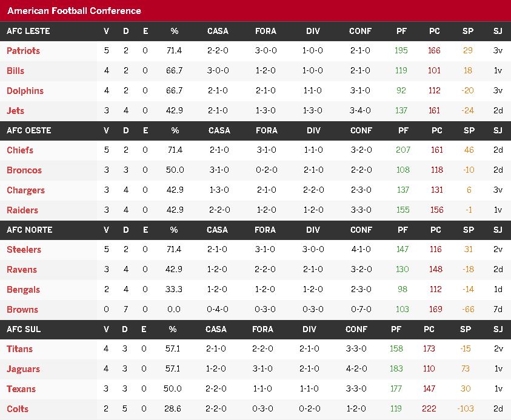Open the Titans team link
Screen dimensions: 511x420
point(19,349)
